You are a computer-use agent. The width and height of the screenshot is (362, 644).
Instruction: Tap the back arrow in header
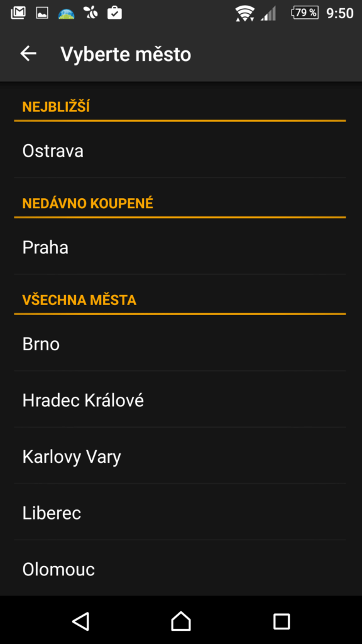pos(28,54)
